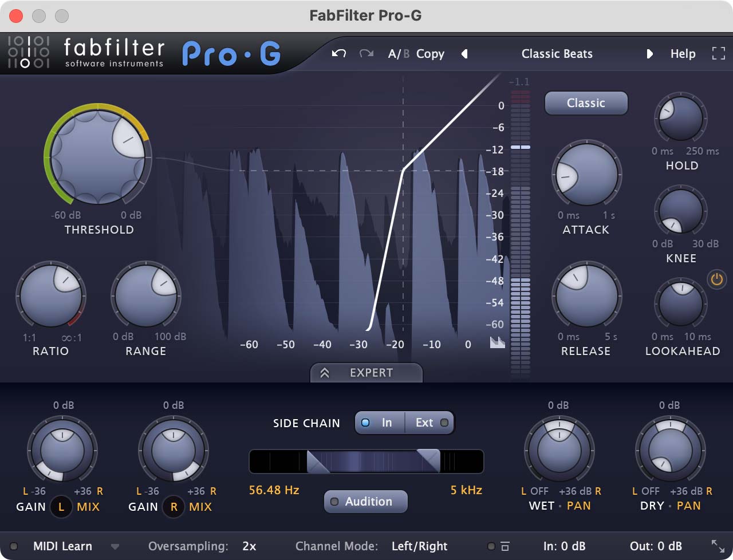Screen dimensions: 733x560
Task: Click the MIDI Learn button
Action: pyautogui.click(x=62, y=546)
